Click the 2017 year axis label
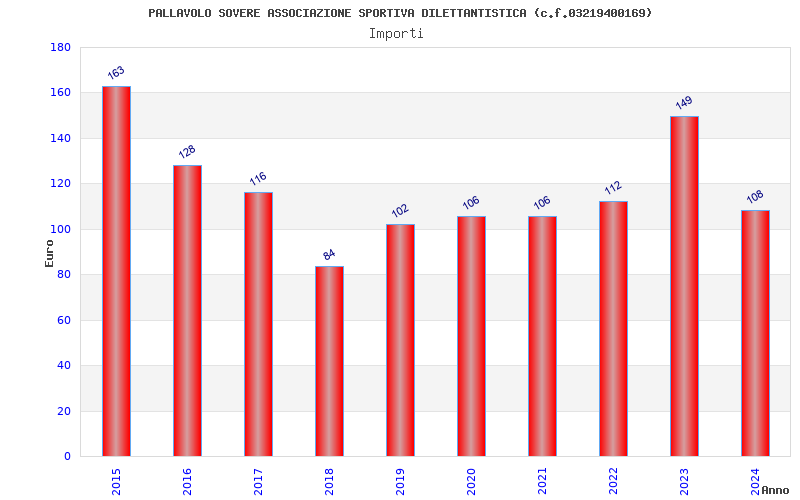Viewport: 800px width, 500px height. [x=258, y=482]
